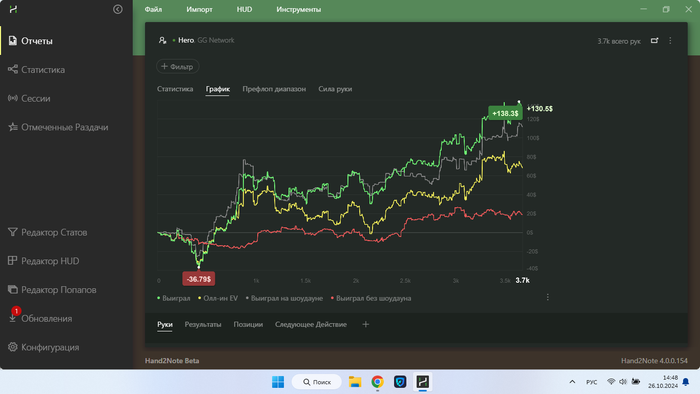Switch to the Статистика report tab

point(175,89)
